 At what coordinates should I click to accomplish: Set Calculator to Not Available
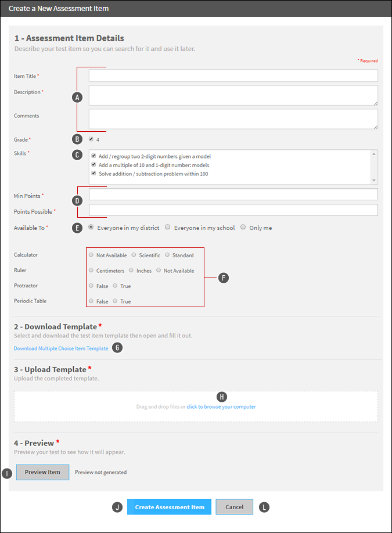(91, 255)
